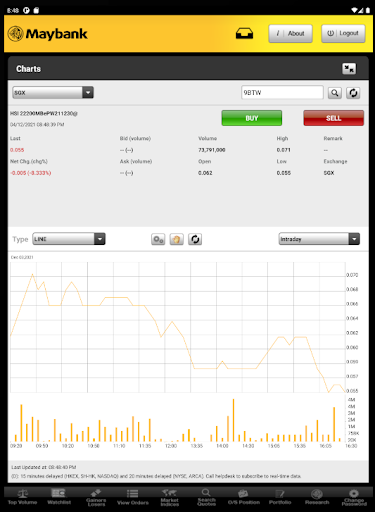Open View Orders tab
The height and width of the screenshot is (512, 375).
133,497
